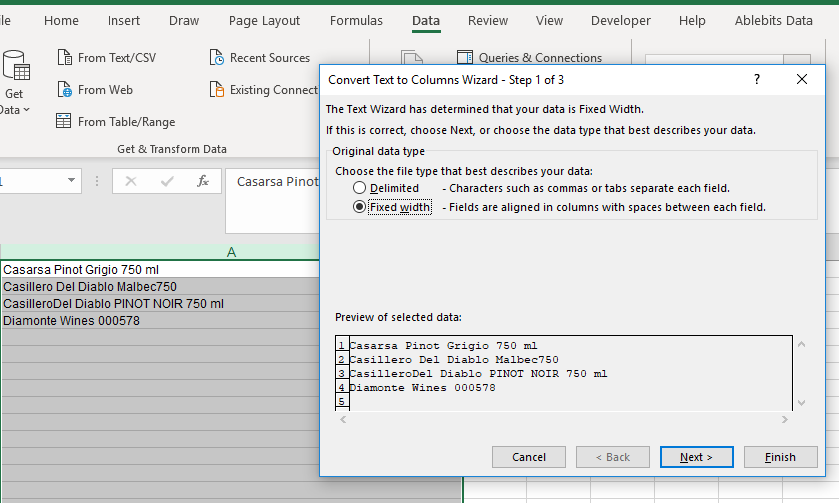Click the wizard Help question mark
The height and width of the screenshot is (503, 839).
(757, 80)
